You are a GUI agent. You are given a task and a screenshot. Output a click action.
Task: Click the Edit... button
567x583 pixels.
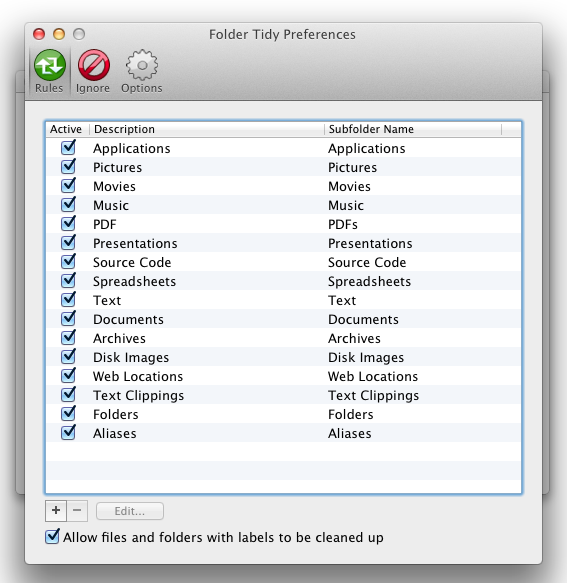[x=130, y=511]
